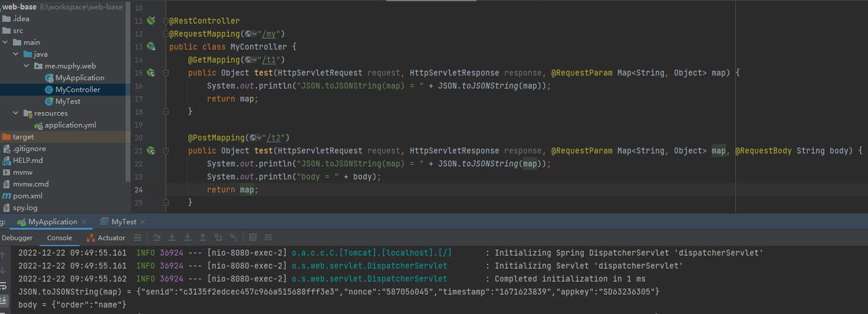The width and height of the screenshot is (868, 314).
Task: Open the Actuator tab
Action: (106, 238)
